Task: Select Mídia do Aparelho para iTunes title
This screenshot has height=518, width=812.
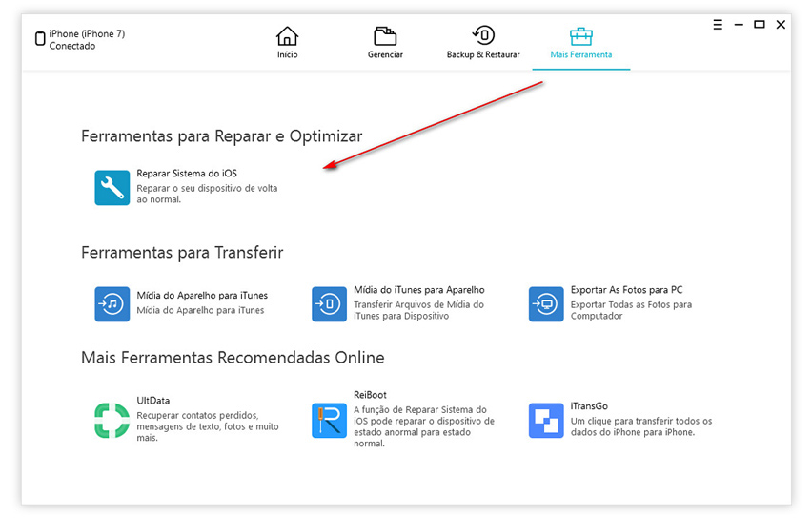Action: (x=202, y=295)
